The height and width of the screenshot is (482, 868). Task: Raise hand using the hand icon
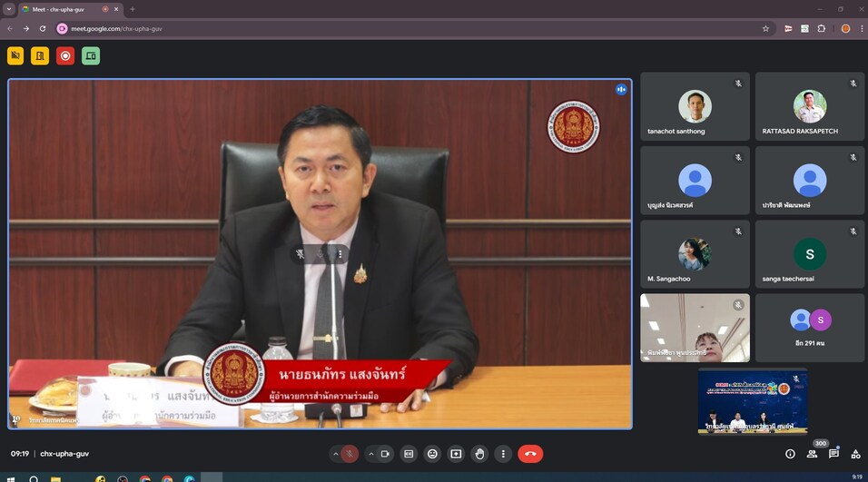click(479, 454)
